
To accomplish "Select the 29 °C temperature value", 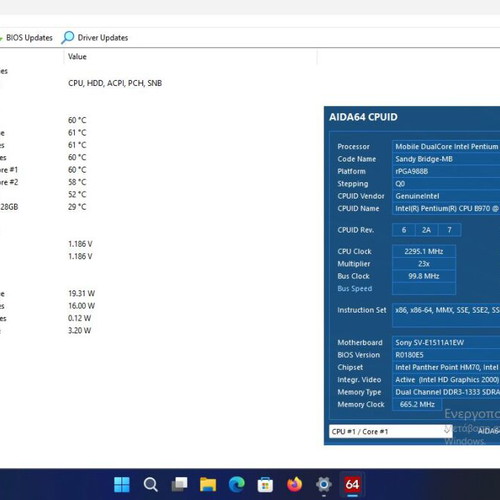I will pos(77,207).
